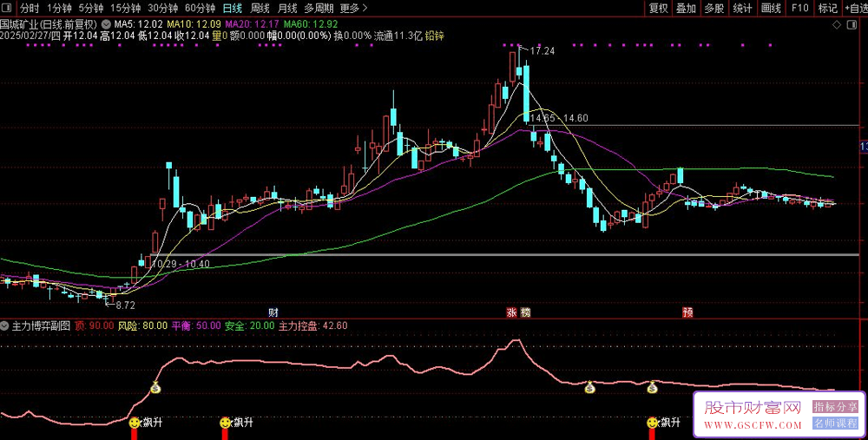Switch to the 1分钟 period tab
Screen dimensions: 868x440
tap(59, 9)
